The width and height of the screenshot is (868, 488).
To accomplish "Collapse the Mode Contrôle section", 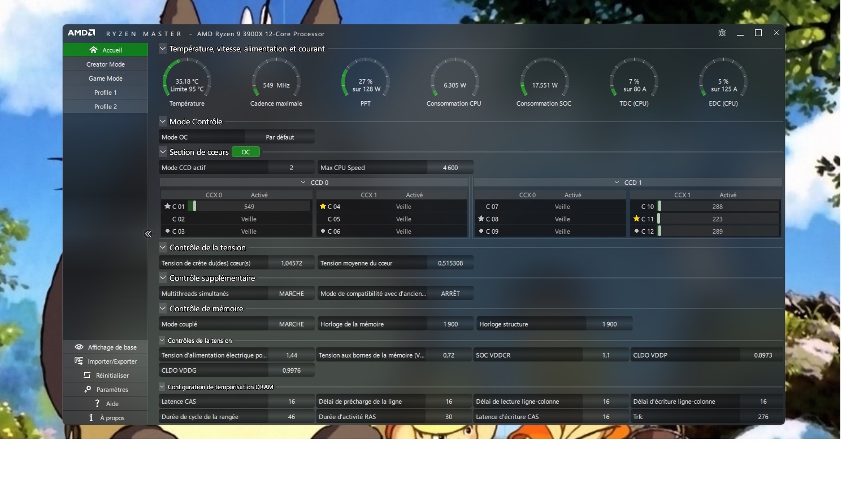I will click(163, 121).
